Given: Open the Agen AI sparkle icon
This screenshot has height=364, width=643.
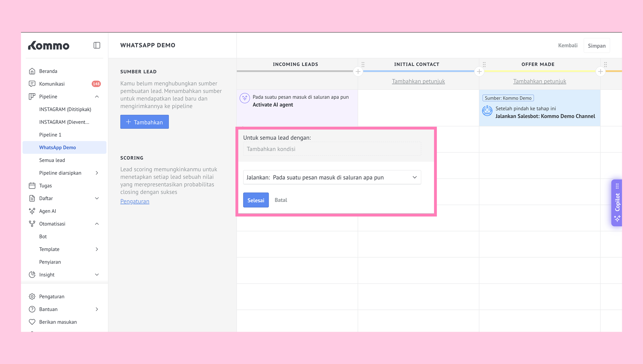Looking at the screenshot, I should click(32, 211).
